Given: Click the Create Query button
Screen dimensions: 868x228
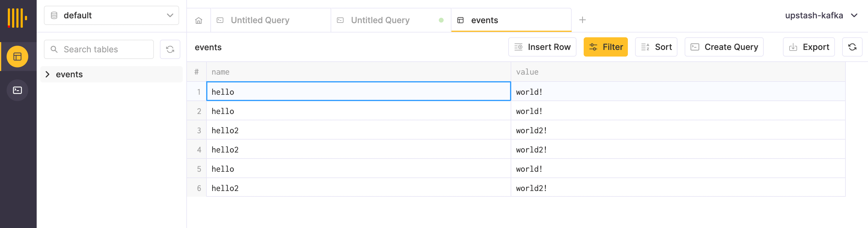Looking at the screenshot, I should click(x=724, y=47).
